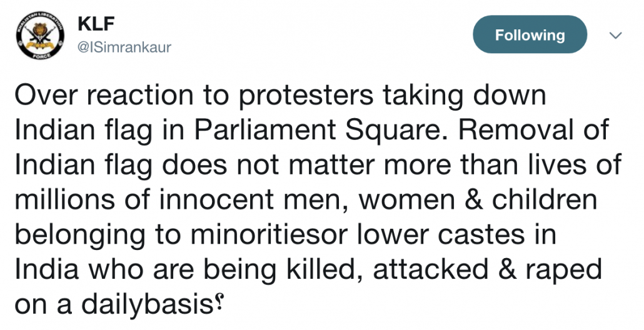Click the word 'attacked' in the tweet

tap(430, 269)
